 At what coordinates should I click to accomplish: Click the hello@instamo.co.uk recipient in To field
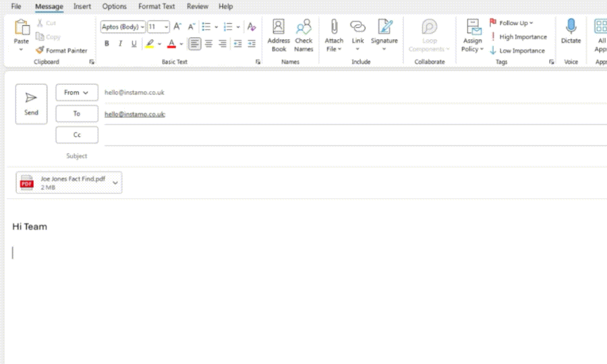coord(135,114)
